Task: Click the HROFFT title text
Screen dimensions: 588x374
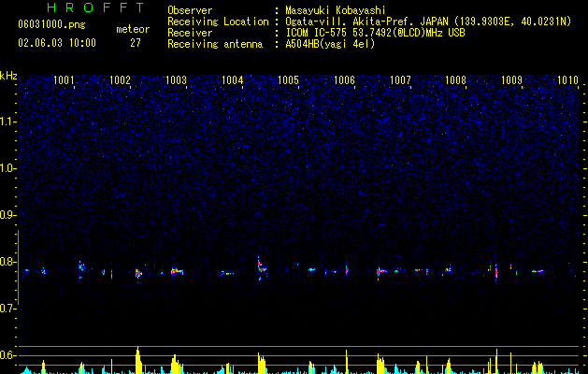Action: pos(96,7)
